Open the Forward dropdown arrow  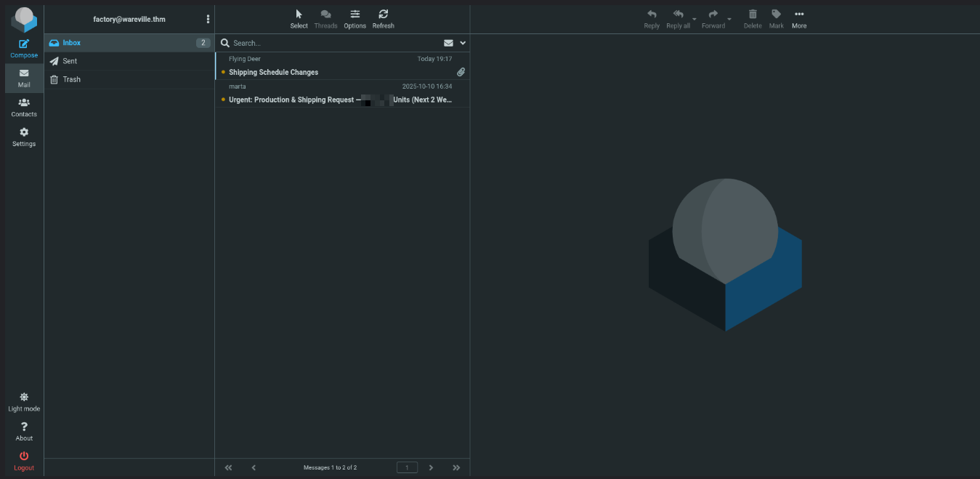point(729,19)
